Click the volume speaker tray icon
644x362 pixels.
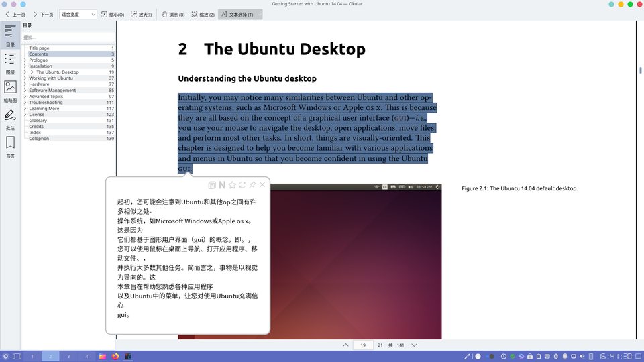[582, 356]
